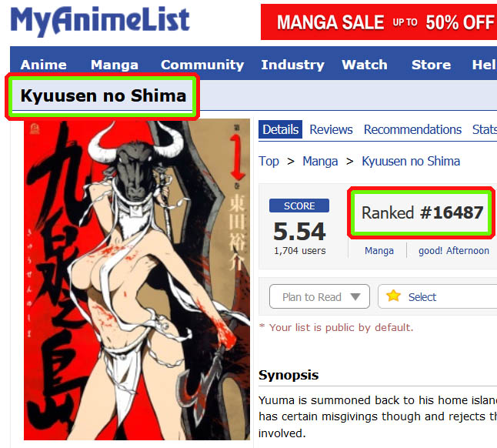Click the Kyuusen no Shima breadcrumb link

pos(411,162)
